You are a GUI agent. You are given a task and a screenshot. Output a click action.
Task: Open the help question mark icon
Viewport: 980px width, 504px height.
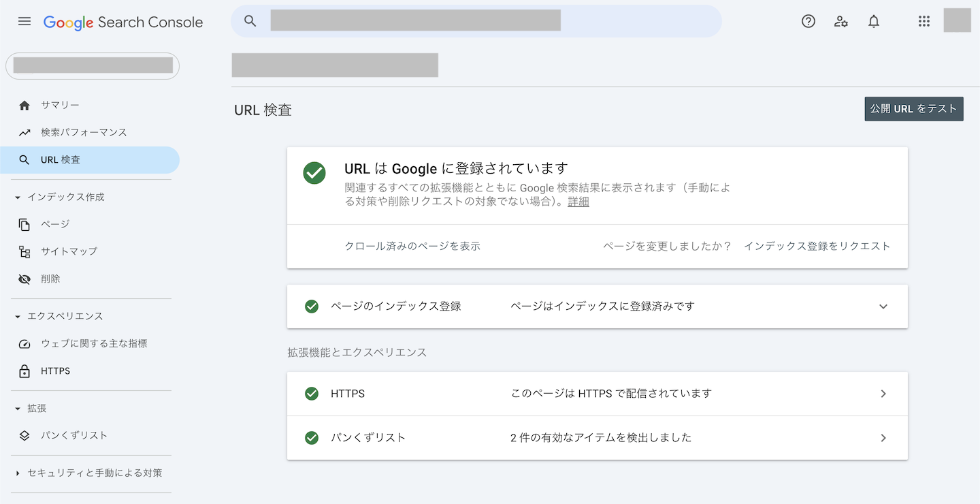[x=808, y=21]
